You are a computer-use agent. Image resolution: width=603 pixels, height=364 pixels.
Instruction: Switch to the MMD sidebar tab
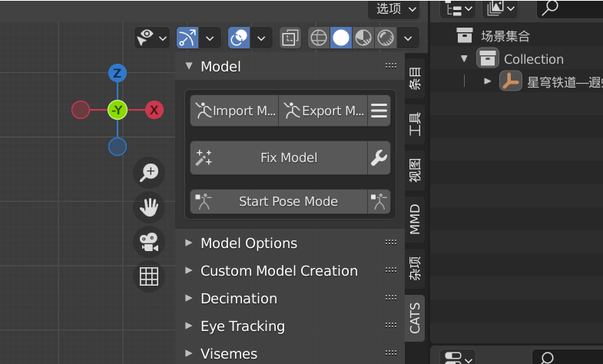[415, 219]
